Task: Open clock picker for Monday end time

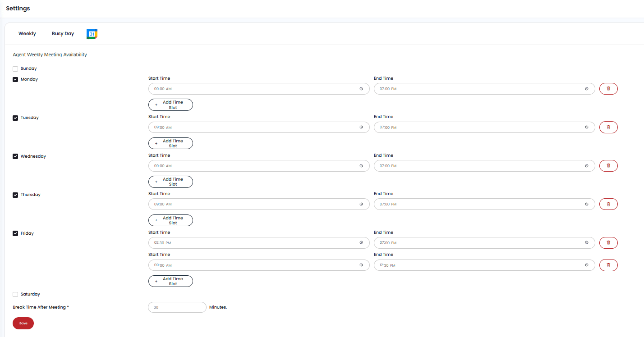Action: 587,89
